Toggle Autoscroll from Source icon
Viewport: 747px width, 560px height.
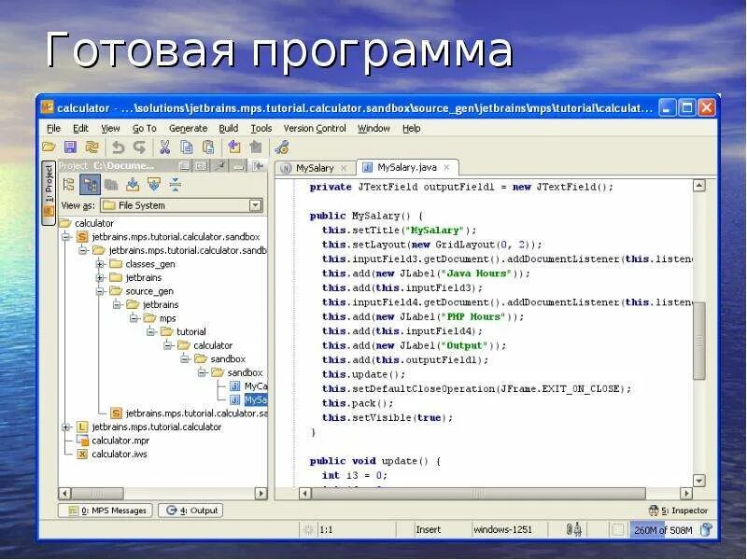[x=154, y=185]
